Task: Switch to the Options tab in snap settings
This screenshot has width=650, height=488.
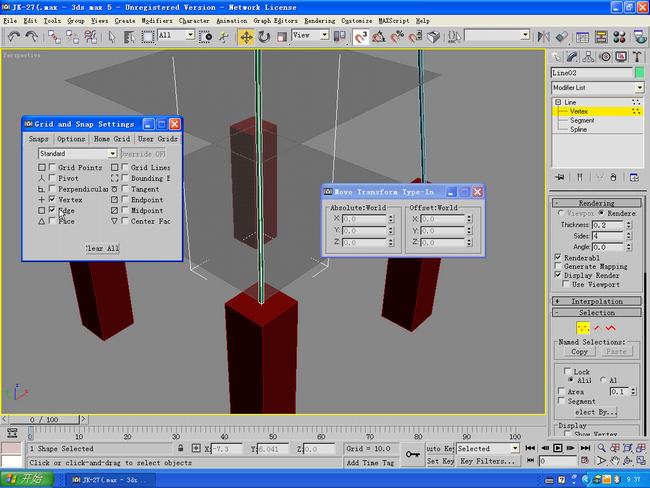Action: [x=71, y=139]
